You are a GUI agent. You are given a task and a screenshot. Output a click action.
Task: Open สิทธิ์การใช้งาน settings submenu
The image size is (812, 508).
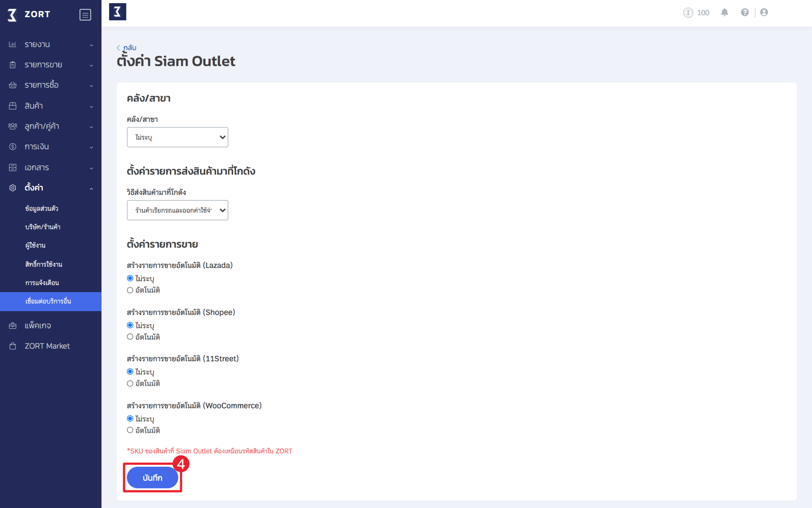(x=44, y=264)
